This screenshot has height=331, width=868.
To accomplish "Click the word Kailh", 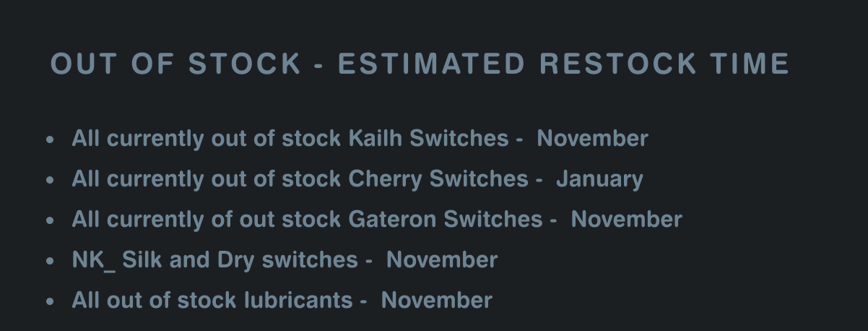I will pos(376,138).
